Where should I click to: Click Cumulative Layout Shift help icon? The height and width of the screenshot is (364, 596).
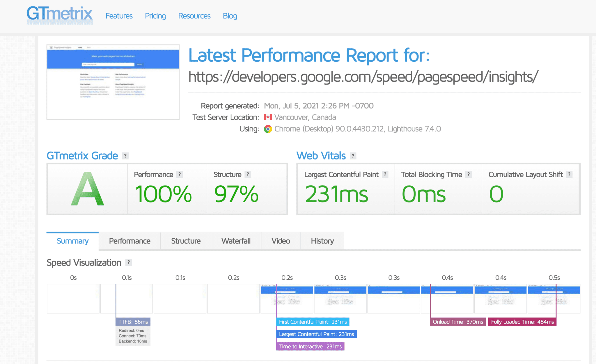(x=569, y=174)
